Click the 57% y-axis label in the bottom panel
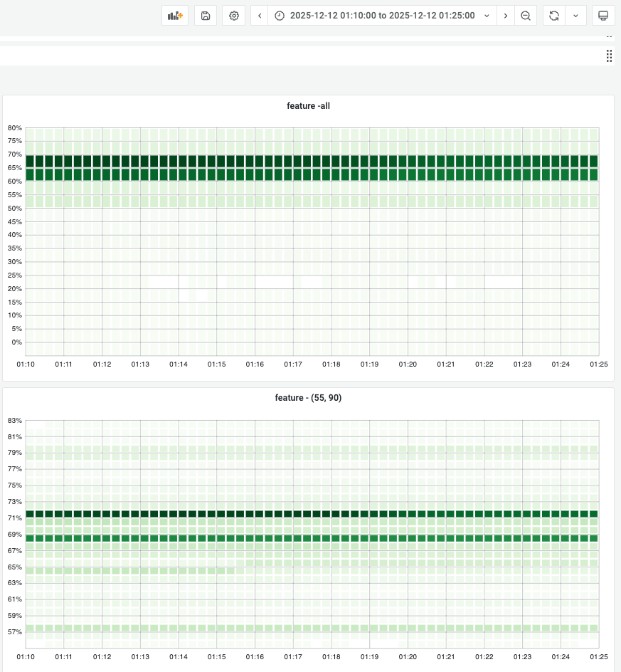 (15, 631)
